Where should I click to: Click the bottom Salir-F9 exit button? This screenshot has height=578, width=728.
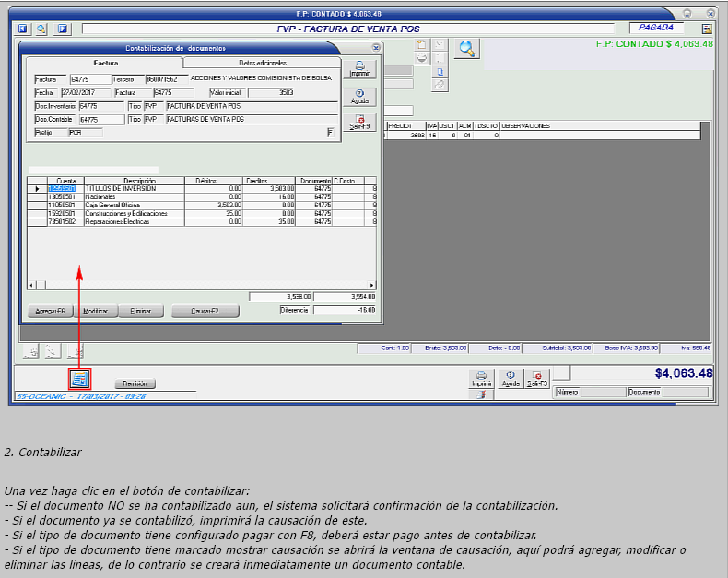(537, 378)
